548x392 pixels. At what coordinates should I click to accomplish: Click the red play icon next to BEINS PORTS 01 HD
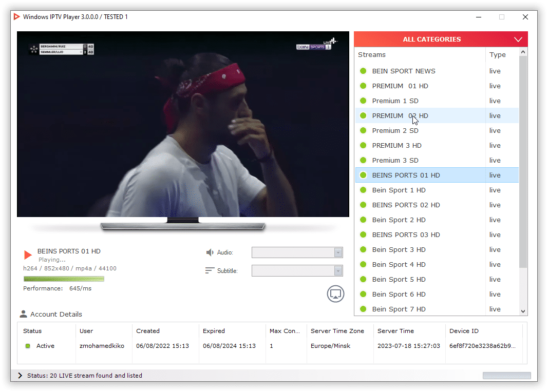pos(28,255)
